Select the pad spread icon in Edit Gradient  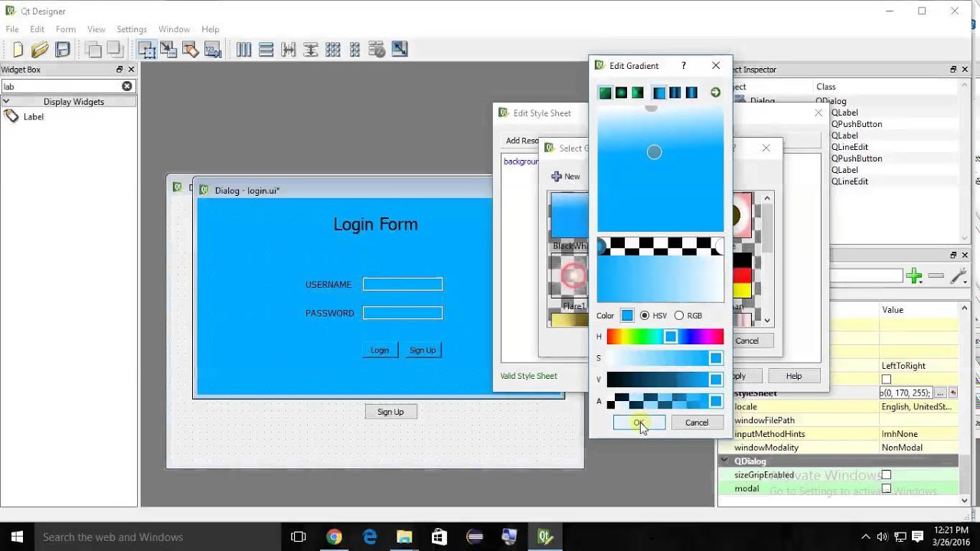[x=659, y=93]
